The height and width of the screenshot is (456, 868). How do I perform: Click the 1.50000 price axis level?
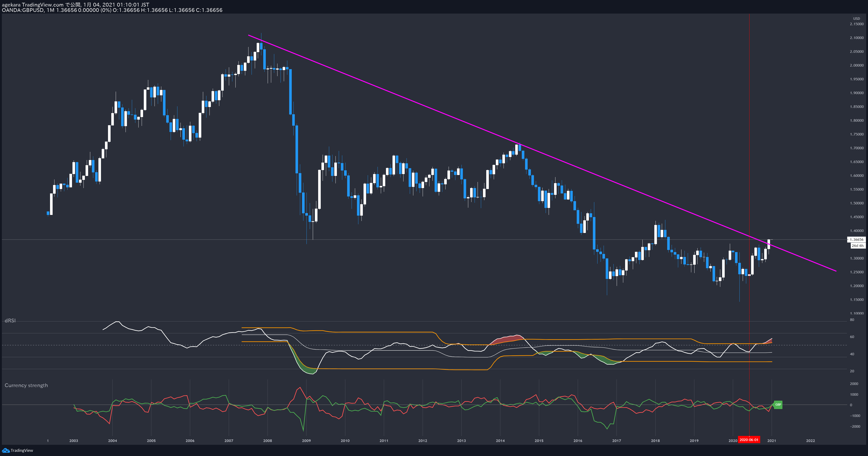857,203
